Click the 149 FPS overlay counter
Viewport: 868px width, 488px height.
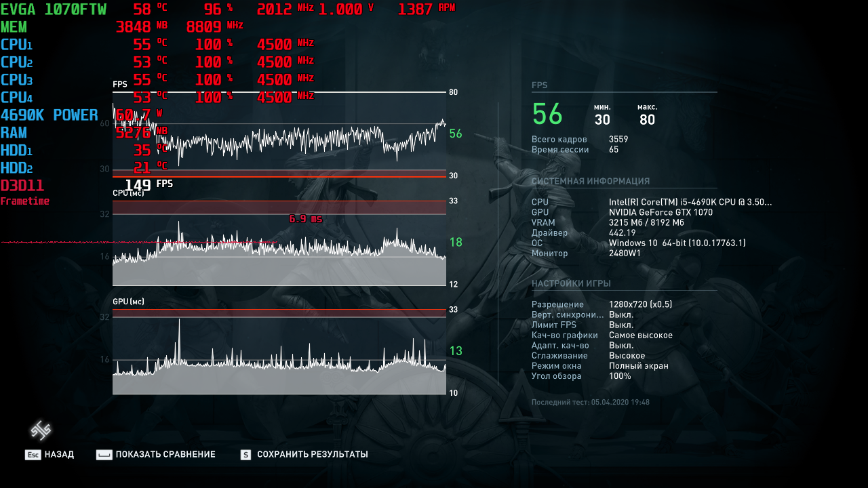point(149,184)
